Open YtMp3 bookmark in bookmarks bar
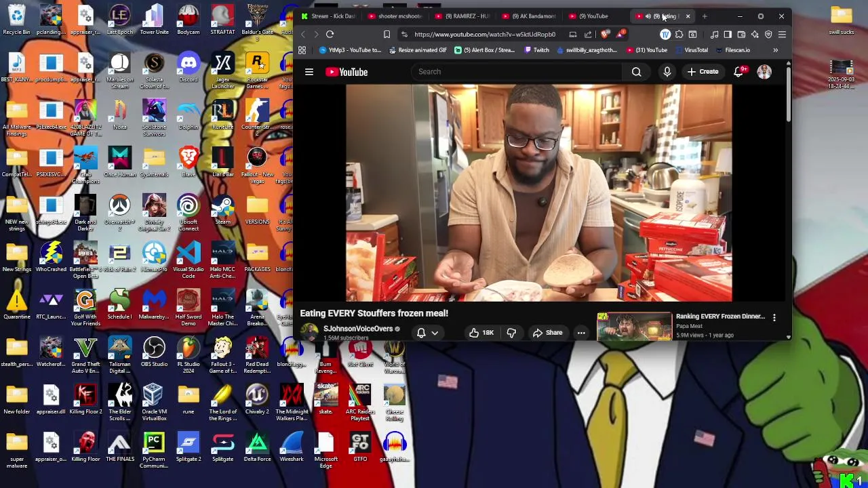Screen dimensions: 868x488 pos(350,50)
